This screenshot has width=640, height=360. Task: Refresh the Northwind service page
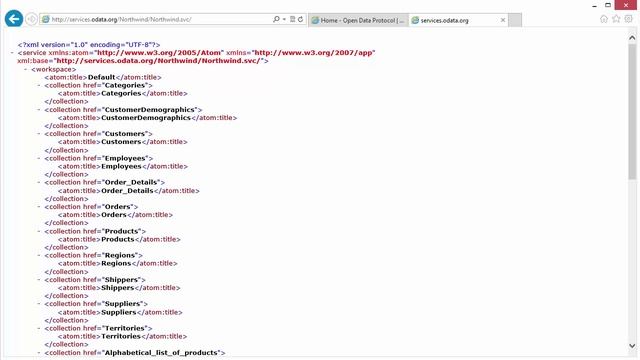click(x=300, y=19)
